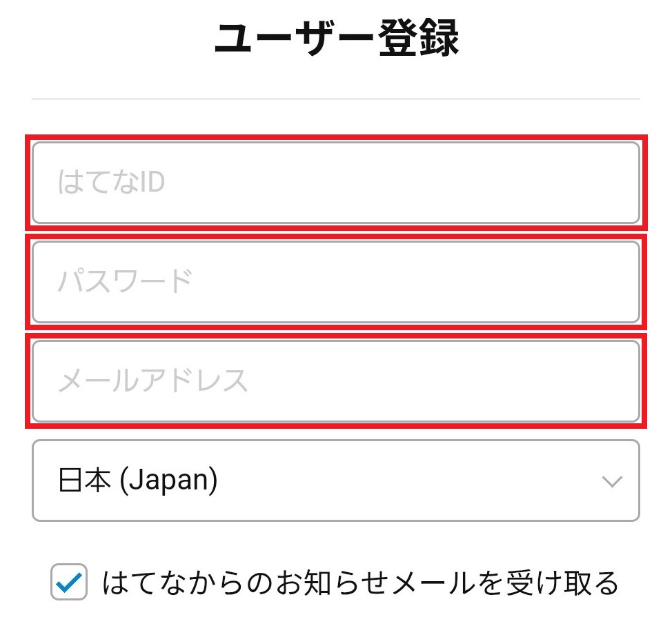
Task: Focus the はてなID input field
Action: pyautogui.click(x=335, y=183)
